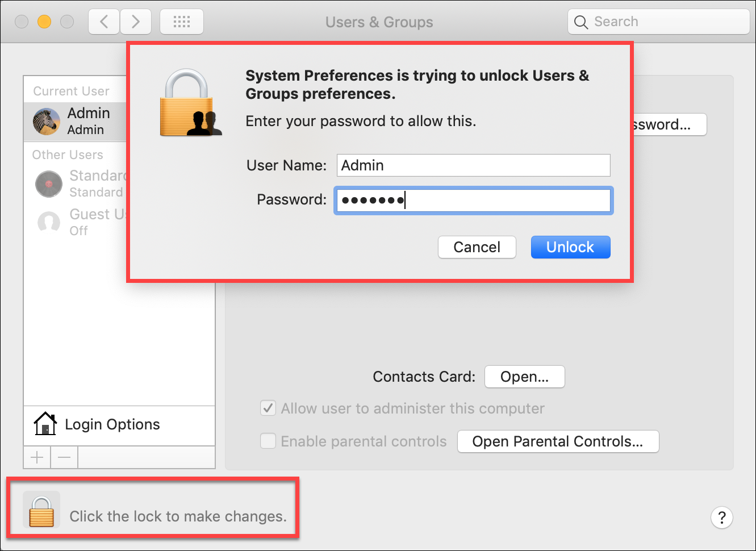The width and height of the screenshot is (756, 551).
Task: Go forward using the right chevron
Action: click(136, 22)
